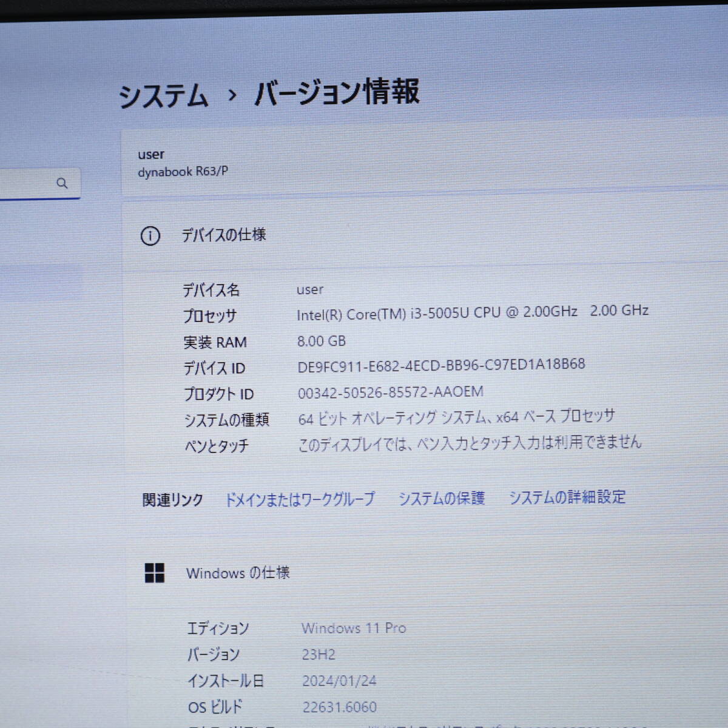Expand the デバイスの仕様 section header

click(425, 235)
